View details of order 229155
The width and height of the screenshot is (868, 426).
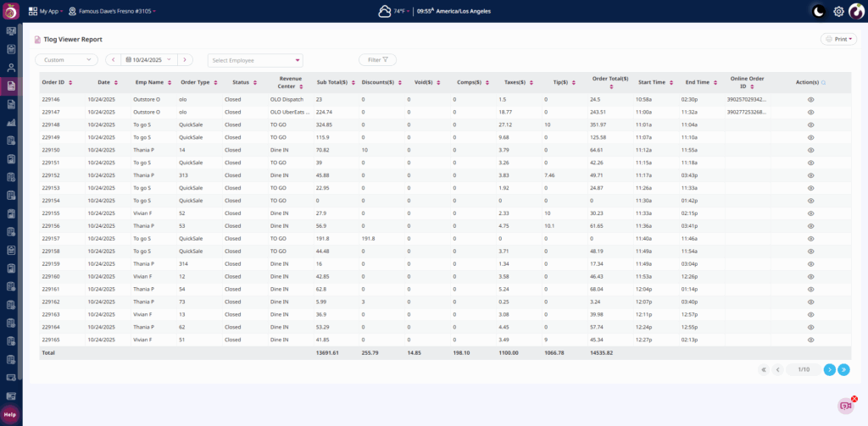(810, 213)
